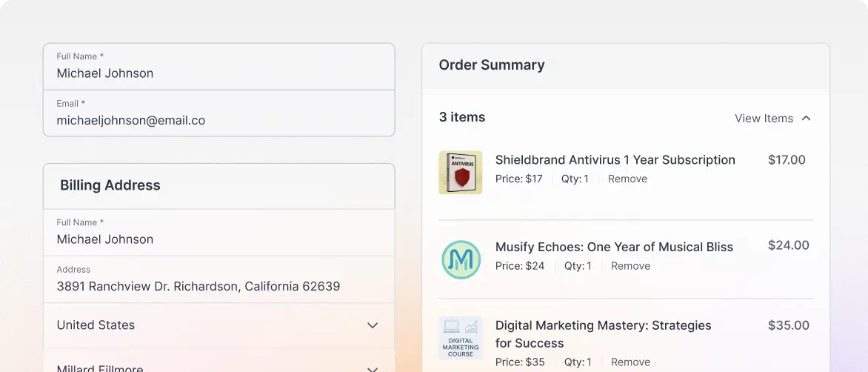Click the 3 items count label
This screenshot has width=868, height=372.
click(462, 117)
